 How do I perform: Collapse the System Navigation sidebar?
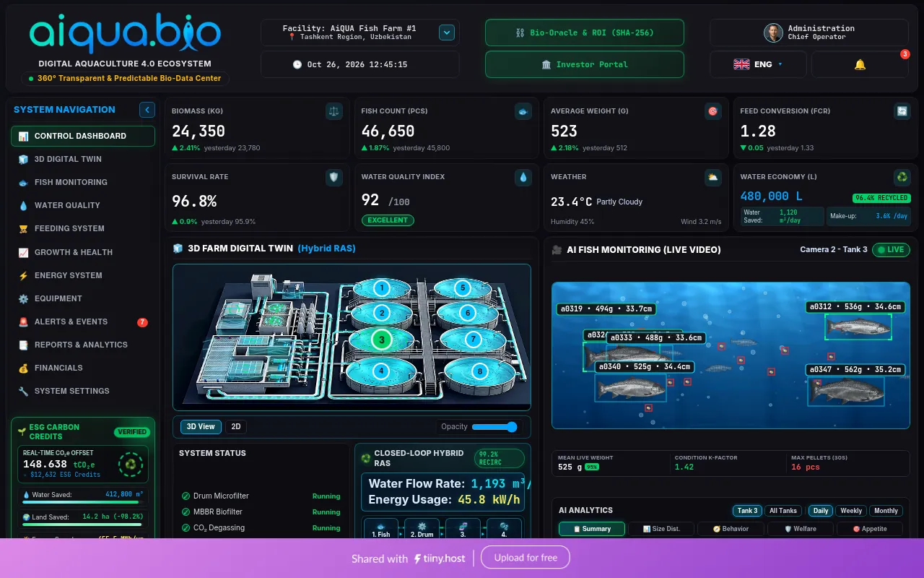coord(147,110)
